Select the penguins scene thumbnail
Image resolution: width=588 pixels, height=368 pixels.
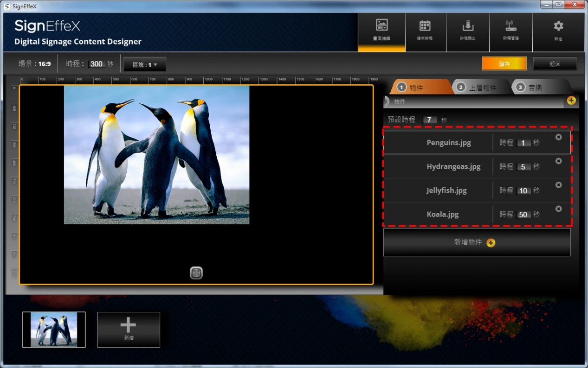[54, 330]
